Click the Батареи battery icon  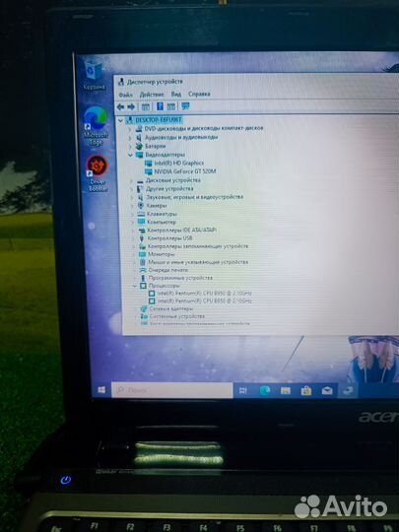(x=139, y=146)
